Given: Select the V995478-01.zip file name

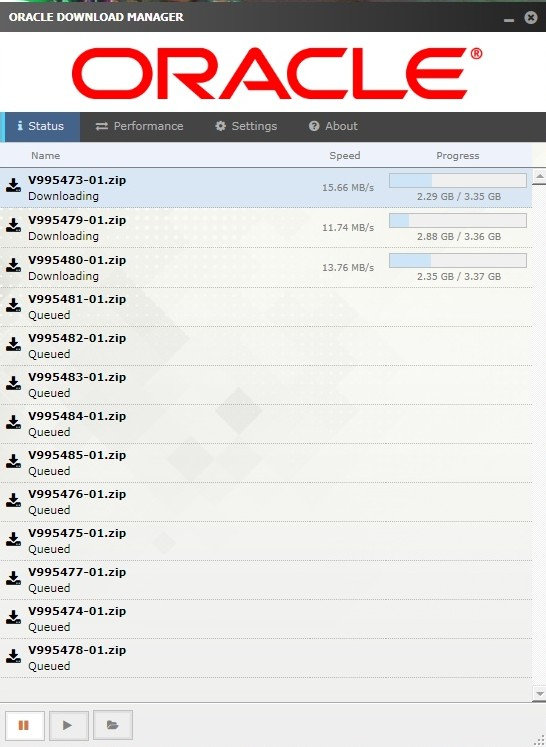Looking at the screenshot, I should (x=77, y=651).
